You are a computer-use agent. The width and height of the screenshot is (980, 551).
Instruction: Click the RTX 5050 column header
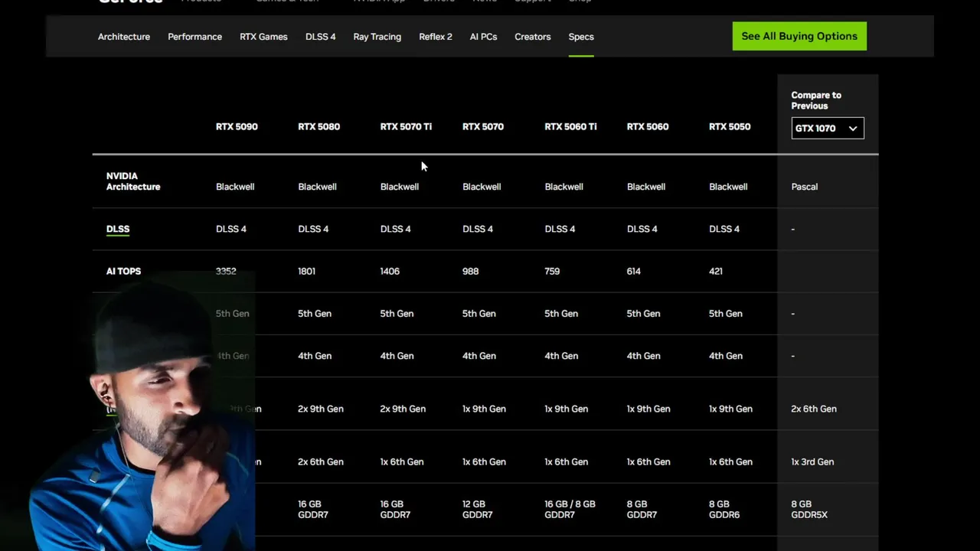pos(730,126)
